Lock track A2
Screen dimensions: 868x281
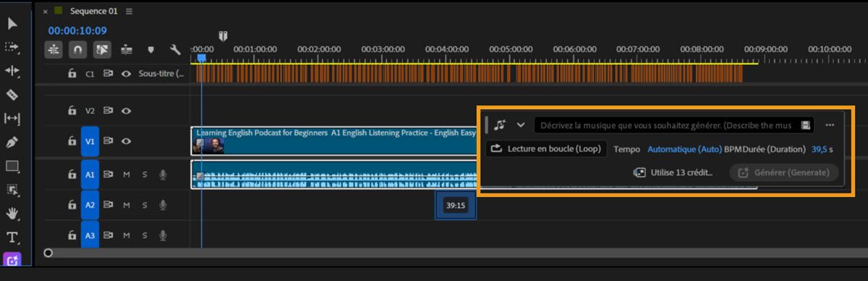click(72, 206)
